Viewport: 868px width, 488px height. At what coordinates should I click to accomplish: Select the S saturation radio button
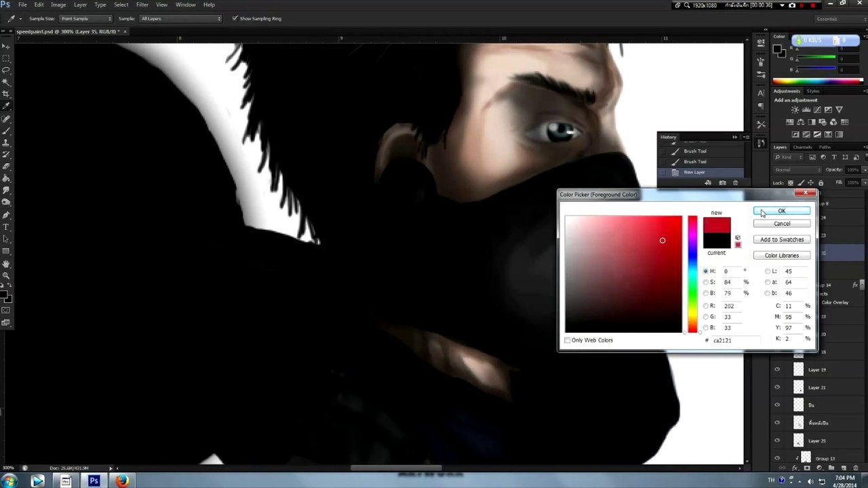705,282
